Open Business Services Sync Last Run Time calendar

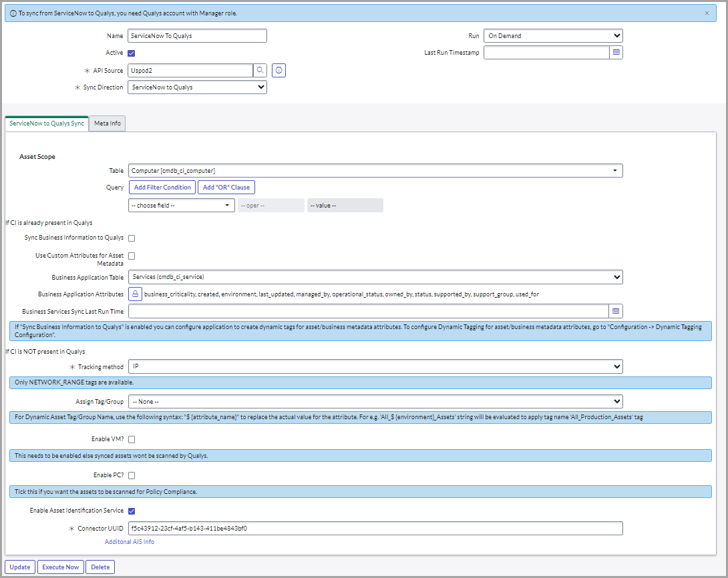click(x=616, y=310)
